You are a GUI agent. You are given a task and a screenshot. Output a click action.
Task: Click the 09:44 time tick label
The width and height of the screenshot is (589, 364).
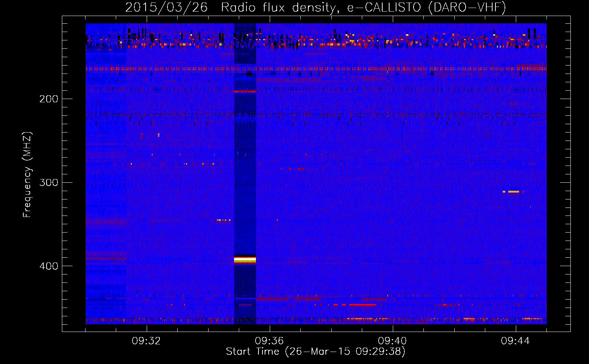(515, 341)
